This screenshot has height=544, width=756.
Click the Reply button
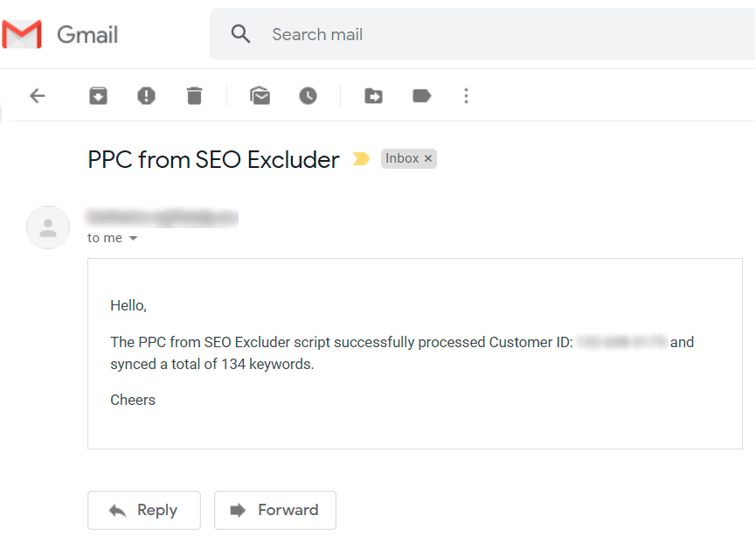(x=144, y=510)
